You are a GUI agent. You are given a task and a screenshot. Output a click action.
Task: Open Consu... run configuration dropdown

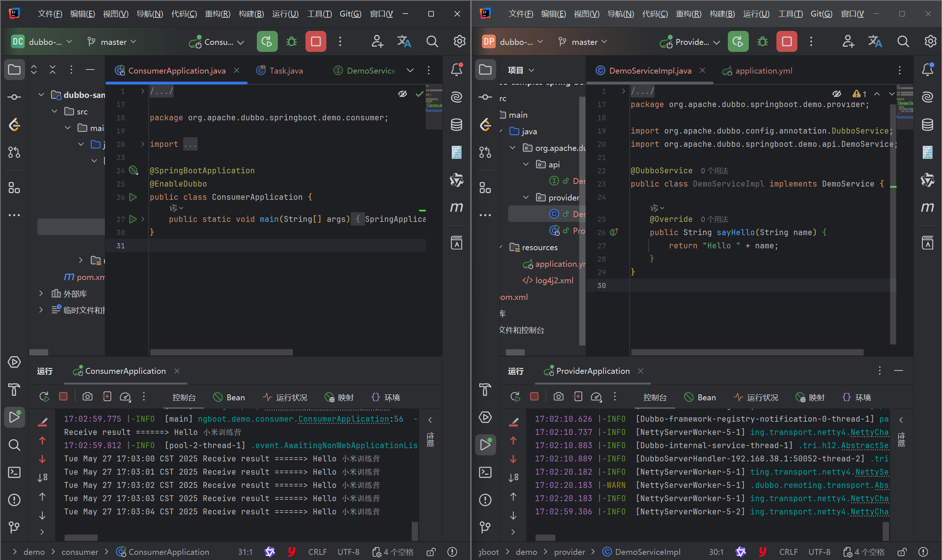[x=217, y=42]
